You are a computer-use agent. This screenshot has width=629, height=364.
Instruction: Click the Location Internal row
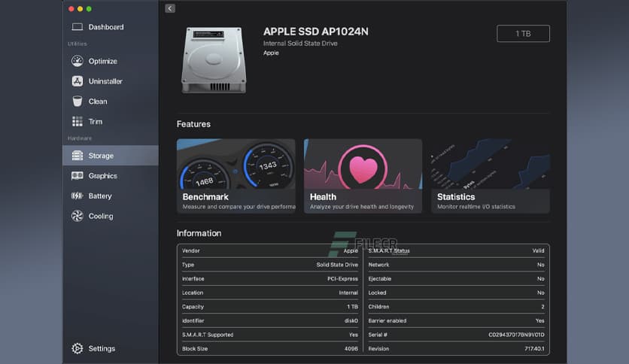coord(270,293)
